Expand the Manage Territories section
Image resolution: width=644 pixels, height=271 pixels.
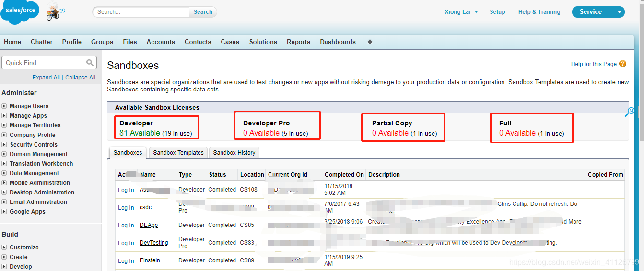(4, 125)
